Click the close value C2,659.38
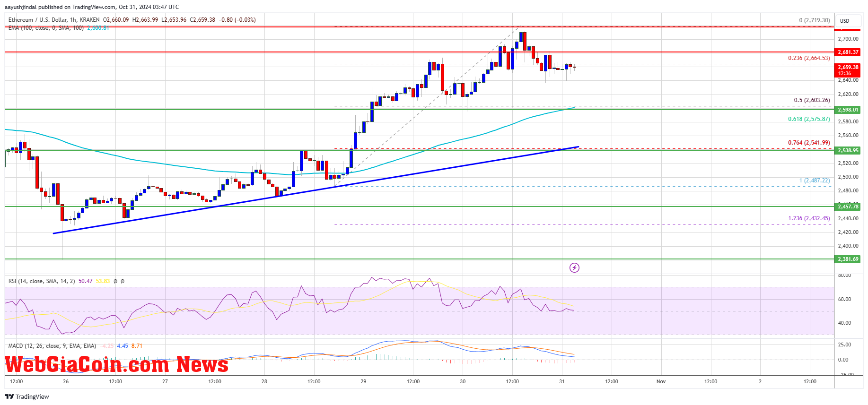 tap(202, 20)
